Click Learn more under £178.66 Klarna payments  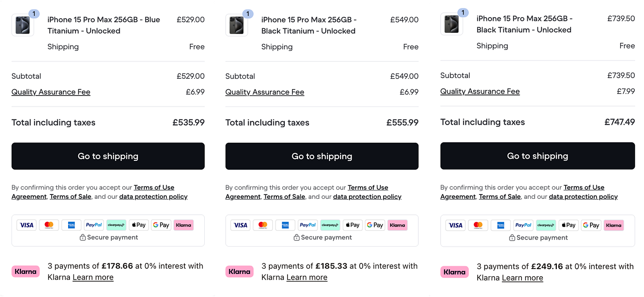(93, 278)
